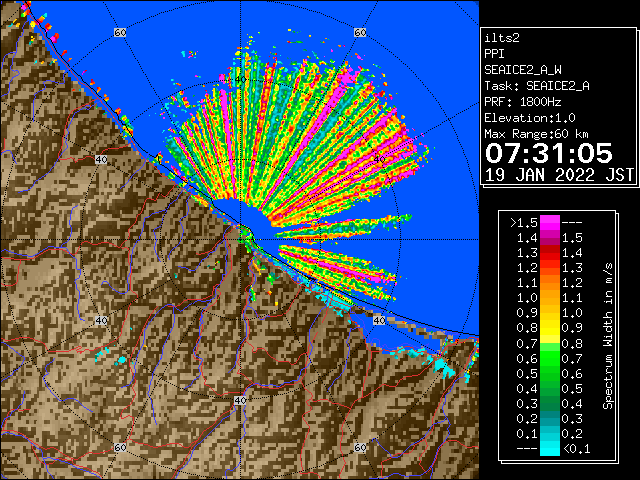Click the "60" range label in the south-east land
Image resolution: width=640 pixels, height=480 pixels.
coord(360,448)
